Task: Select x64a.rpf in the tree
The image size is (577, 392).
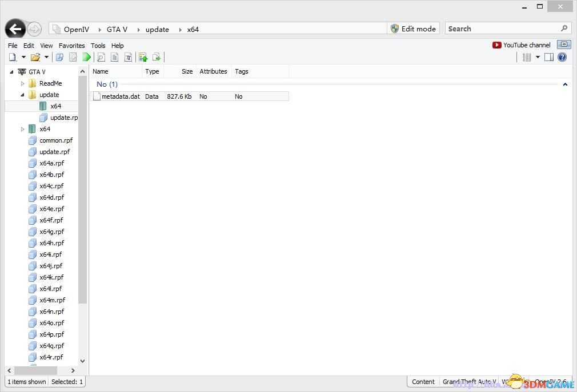Action: [x=51, y=163]
